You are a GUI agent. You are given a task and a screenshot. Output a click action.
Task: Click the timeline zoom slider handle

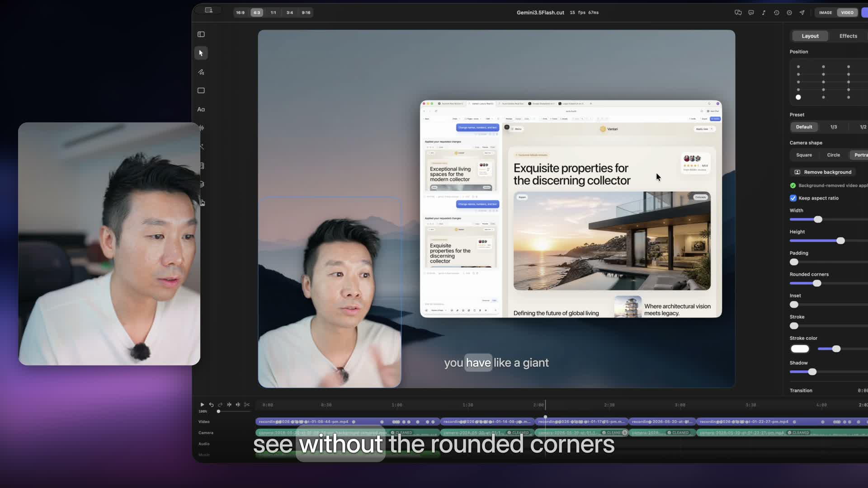[218, 412]
